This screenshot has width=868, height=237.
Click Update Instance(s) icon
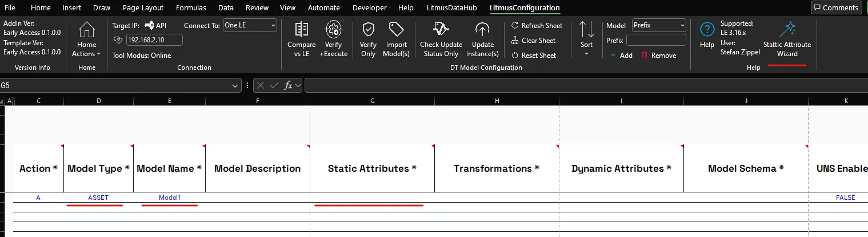pos(482,30)
